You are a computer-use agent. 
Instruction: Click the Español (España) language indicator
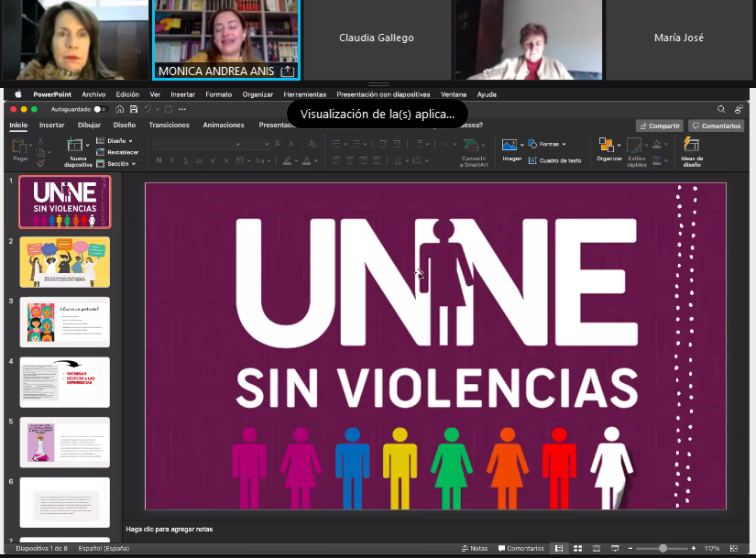104,548
